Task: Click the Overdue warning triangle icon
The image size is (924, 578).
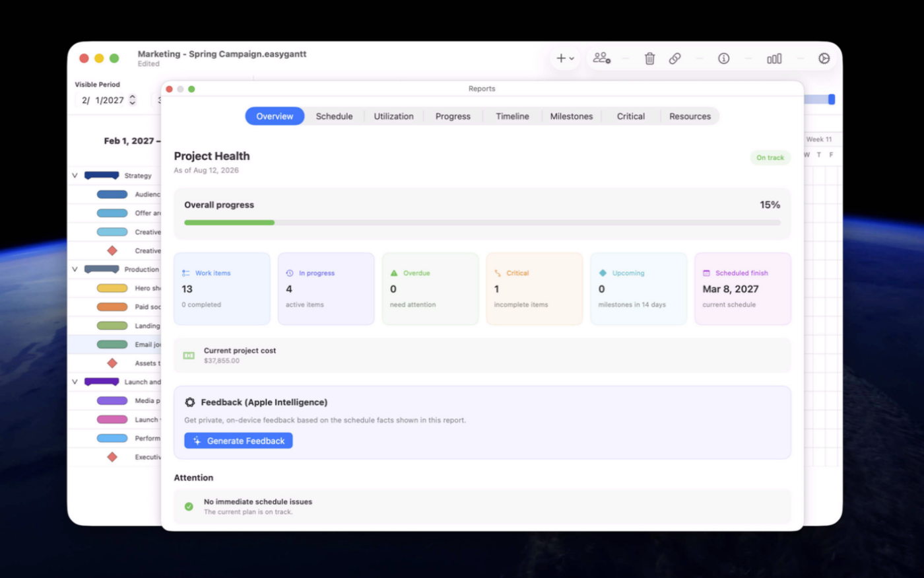Action: pyautogui.click(x=394, y=273)
